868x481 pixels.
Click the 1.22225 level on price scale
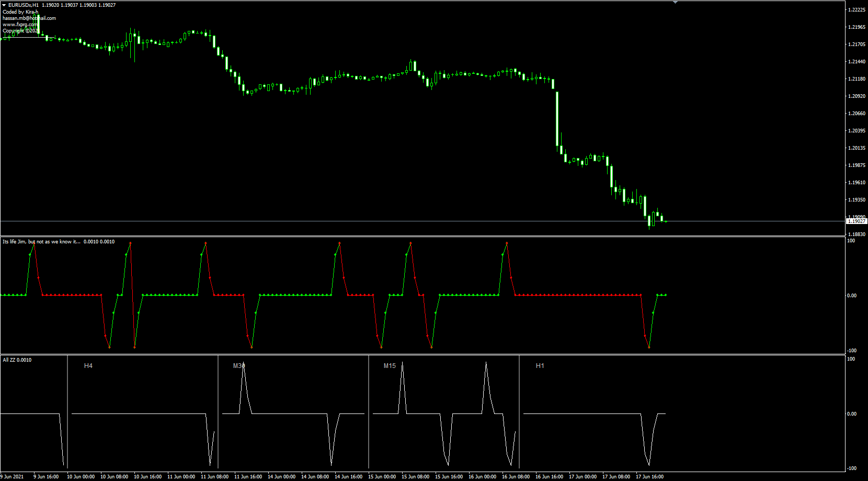[x=856, y=10]
